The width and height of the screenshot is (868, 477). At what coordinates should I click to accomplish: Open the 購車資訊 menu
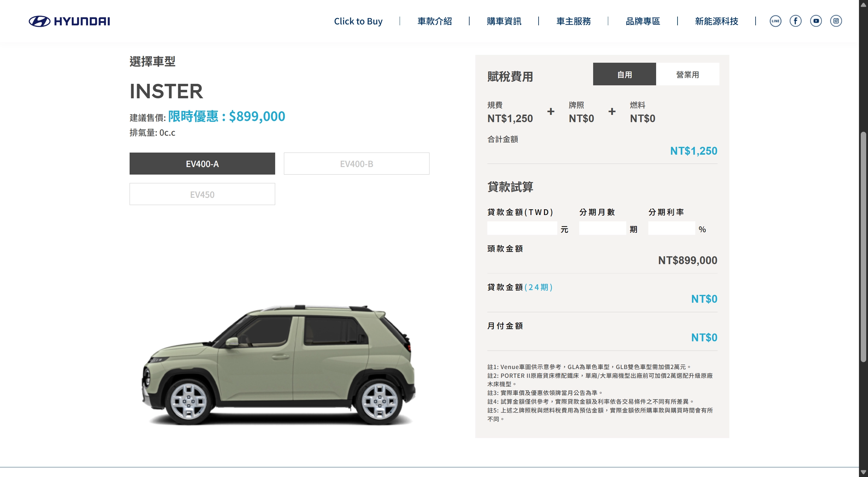click(504, 21)
